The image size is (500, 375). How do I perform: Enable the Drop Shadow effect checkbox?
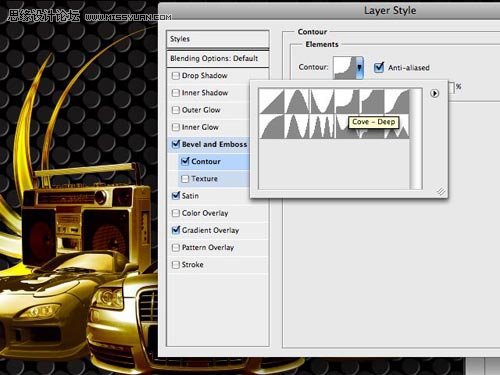pyautogui.click(x=176, y=76)
